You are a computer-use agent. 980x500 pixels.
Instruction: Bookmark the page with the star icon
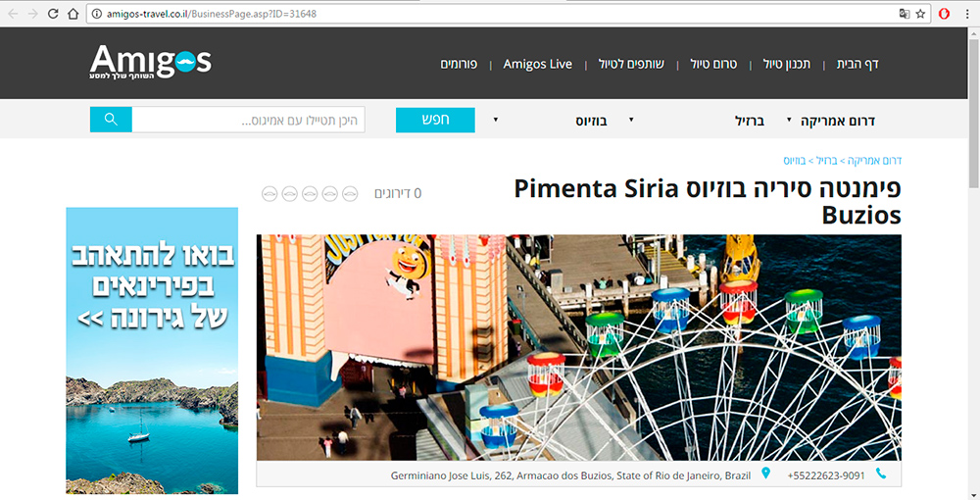tap(920, 14)
